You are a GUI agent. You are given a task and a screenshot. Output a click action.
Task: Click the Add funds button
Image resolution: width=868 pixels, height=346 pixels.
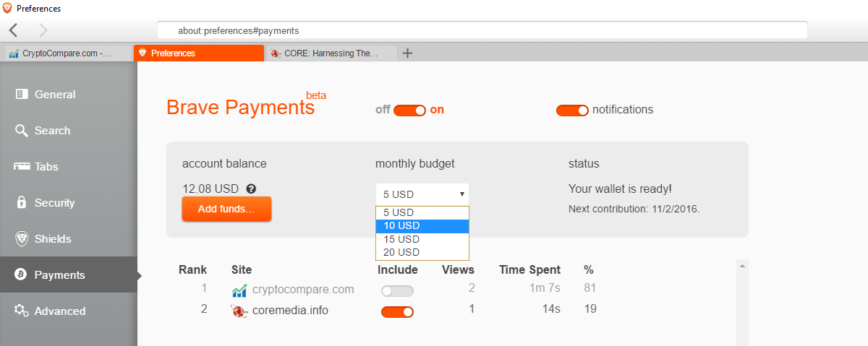tap(226, 209)
